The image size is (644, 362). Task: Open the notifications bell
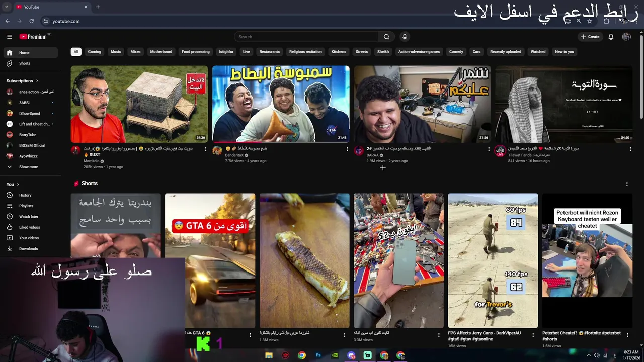(x=611, y=37)
